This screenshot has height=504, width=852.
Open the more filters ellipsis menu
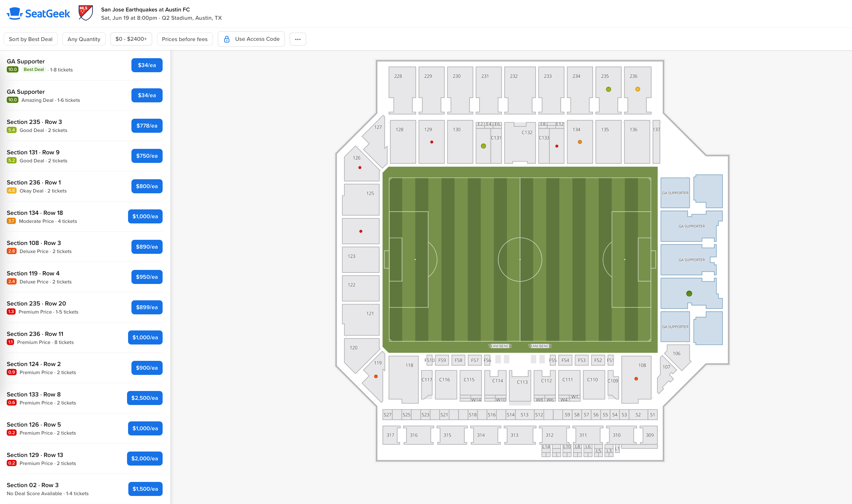coord(297,39)
